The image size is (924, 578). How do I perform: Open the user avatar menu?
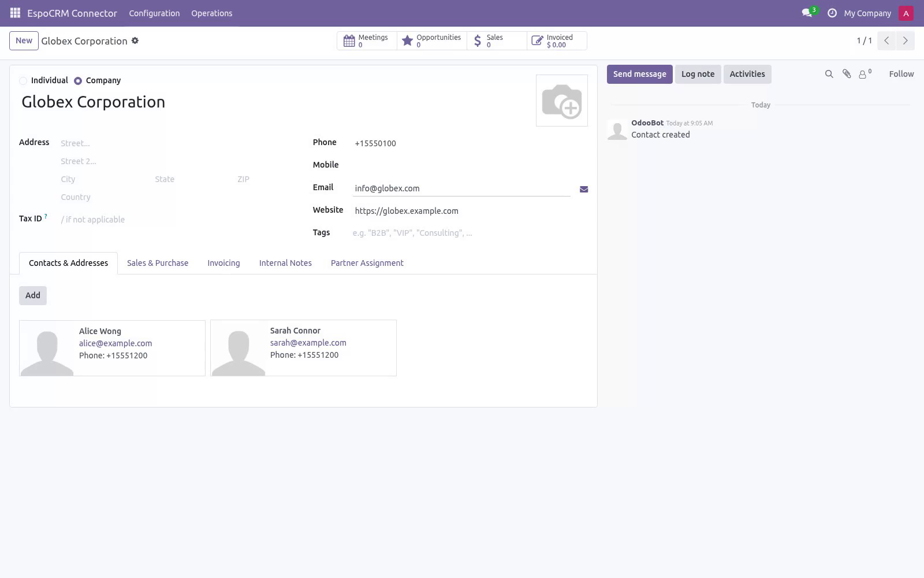(x=906, y=13)
